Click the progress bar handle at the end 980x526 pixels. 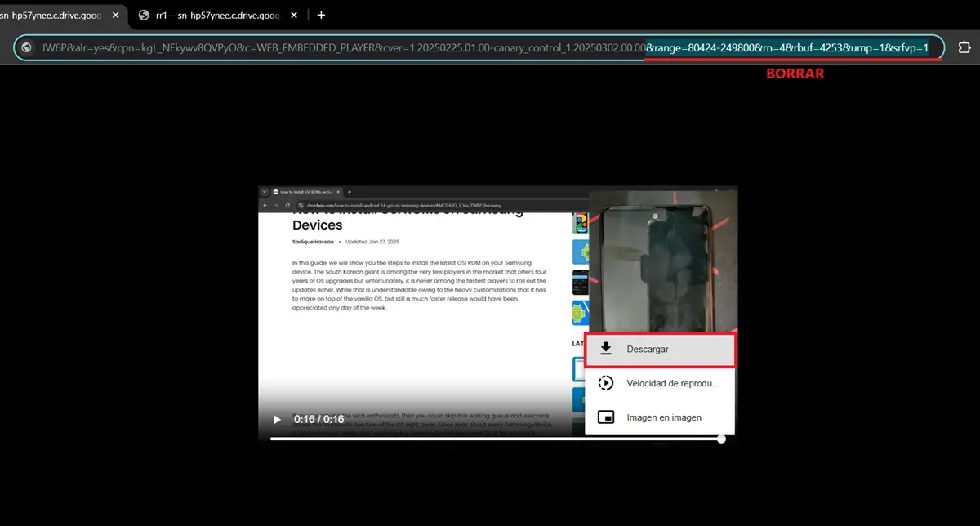tap(721, 439)
